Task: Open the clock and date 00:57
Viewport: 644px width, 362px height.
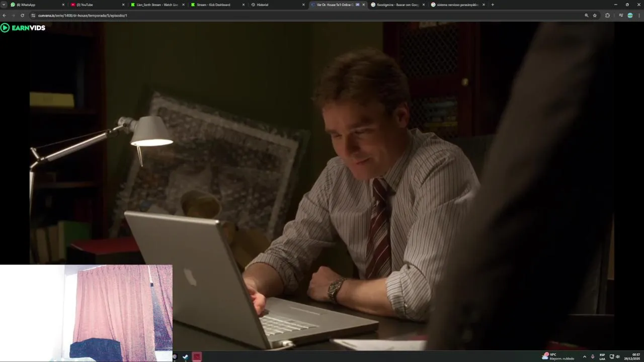Action: [x=632, y=356]
